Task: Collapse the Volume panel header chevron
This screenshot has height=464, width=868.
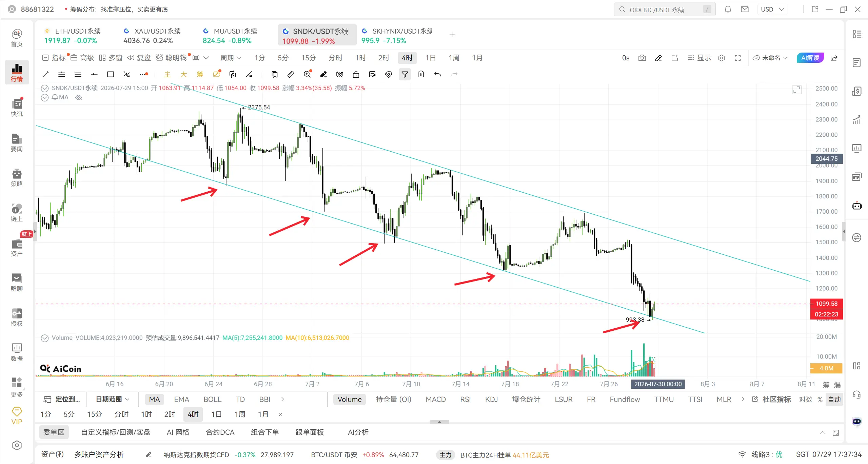Action: 44,338
